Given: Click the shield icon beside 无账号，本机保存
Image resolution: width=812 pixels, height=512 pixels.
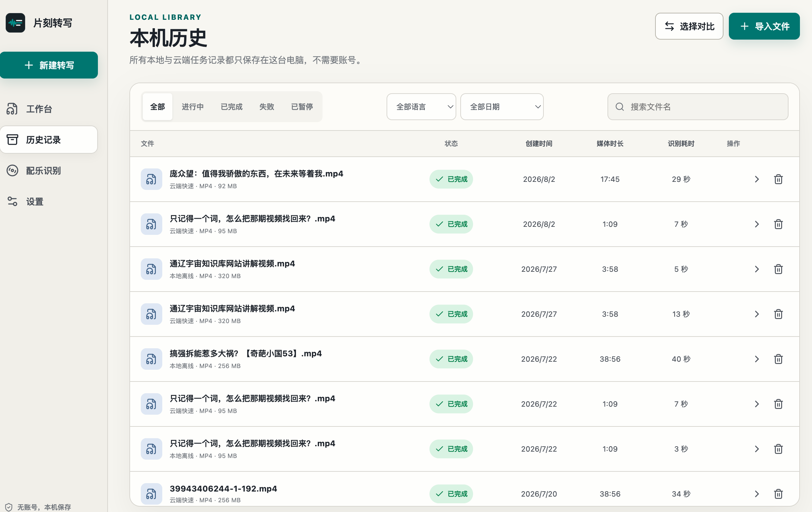Looking at the screenshot, I should point(9,507).
